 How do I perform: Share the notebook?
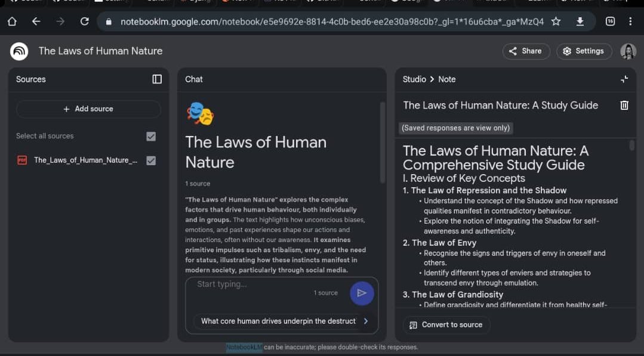point(526,51)
